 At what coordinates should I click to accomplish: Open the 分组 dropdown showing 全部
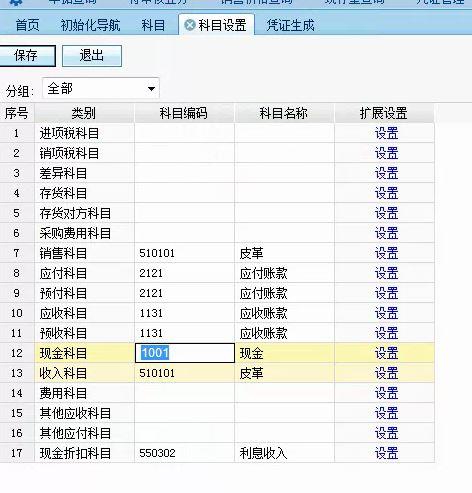(101, 89)
